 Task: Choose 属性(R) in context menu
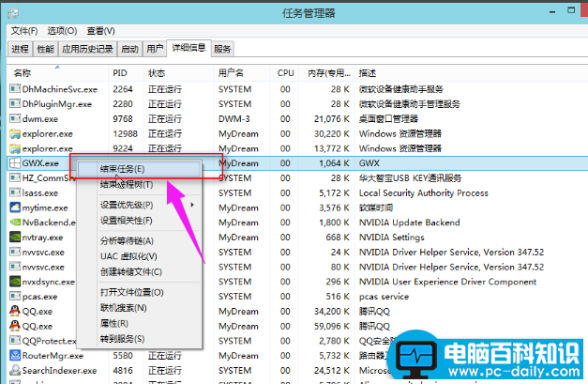click(139, 323)
